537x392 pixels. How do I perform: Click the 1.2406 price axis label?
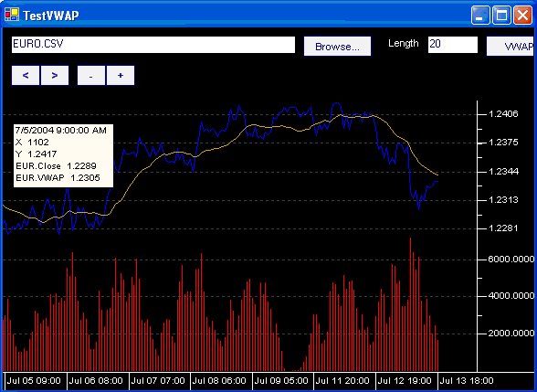[503, 113]
